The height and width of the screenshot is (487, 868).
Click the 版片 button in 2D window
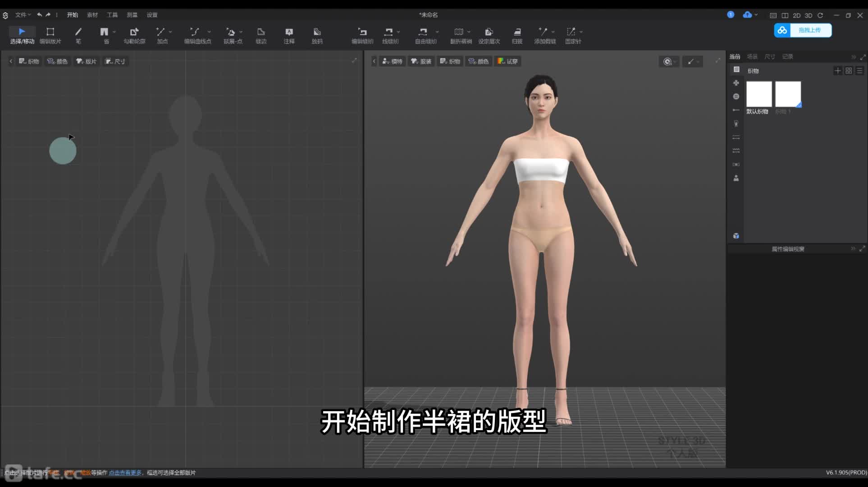coord(86,61)
